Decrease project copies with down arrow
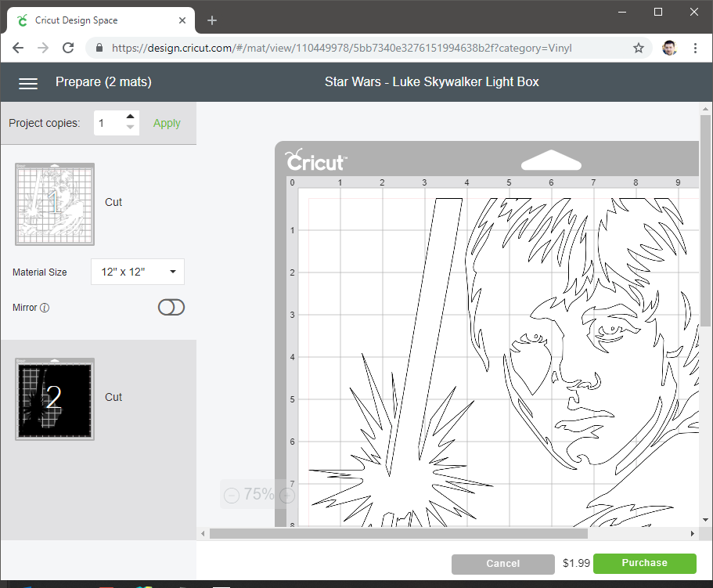The height and width of the screenshot is (588, 713). coord(131,128)
